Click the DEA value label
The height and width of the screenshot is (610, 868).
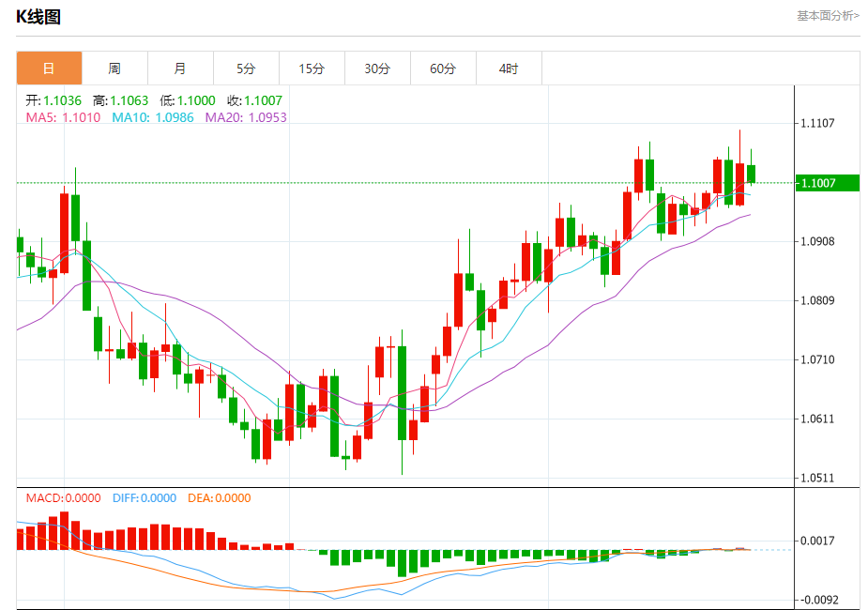(220, 497)
